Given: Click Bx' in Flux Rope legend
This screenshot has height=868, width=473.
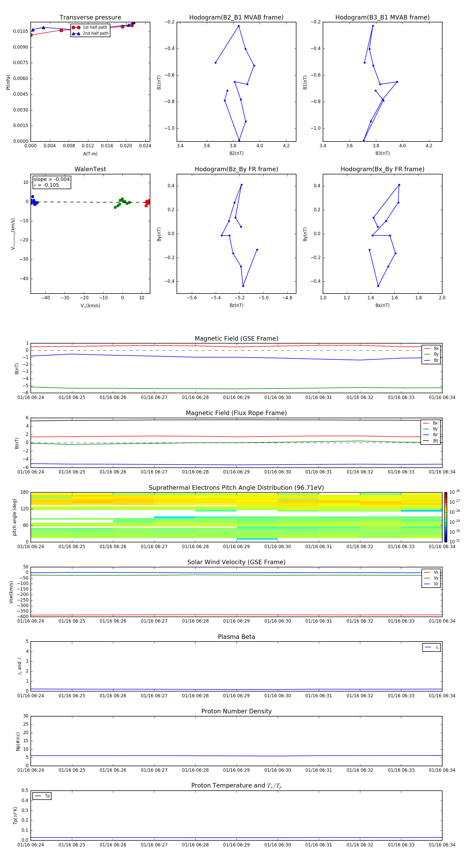Looking at the screenshot, I should 431,423.
